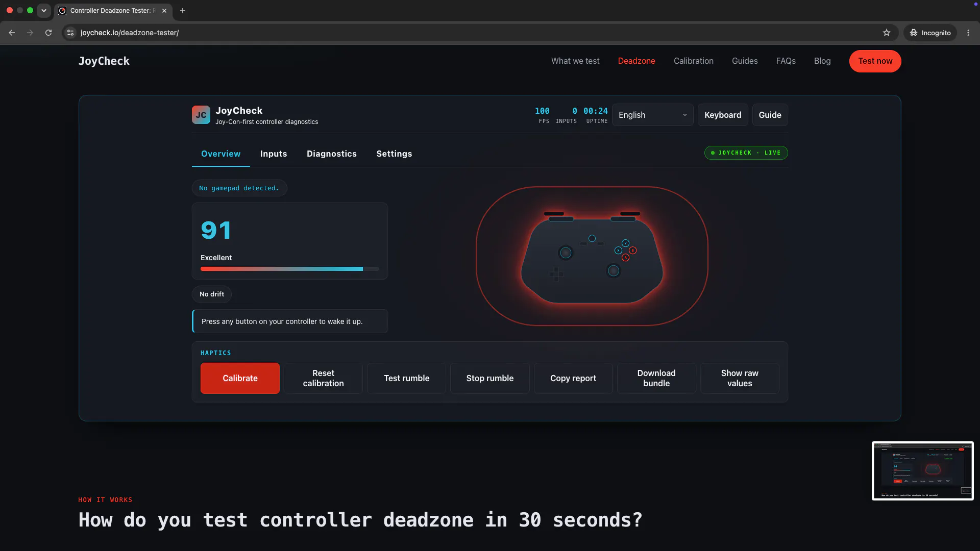The image size is (980, 551).
Task: Click the red Test now button
Action: pos(875,61)
